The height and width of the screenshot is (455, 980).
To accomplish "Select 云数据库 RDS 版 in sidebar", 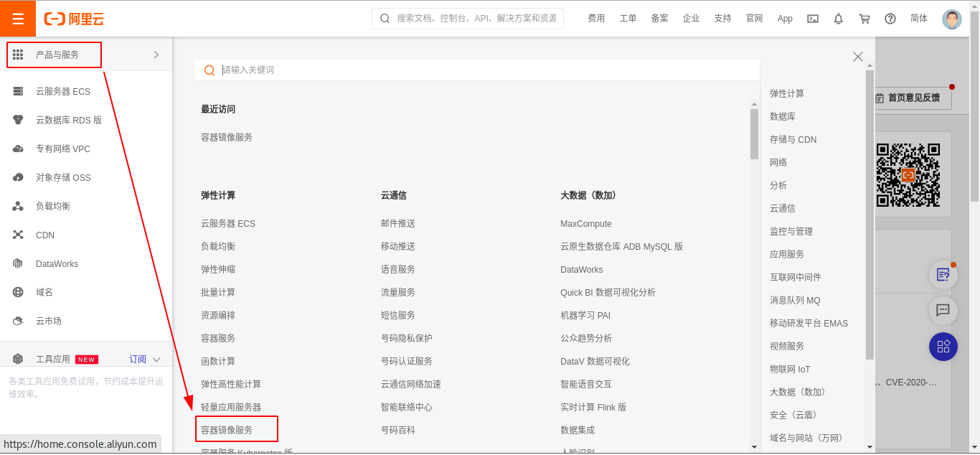I will coord(69,120).
